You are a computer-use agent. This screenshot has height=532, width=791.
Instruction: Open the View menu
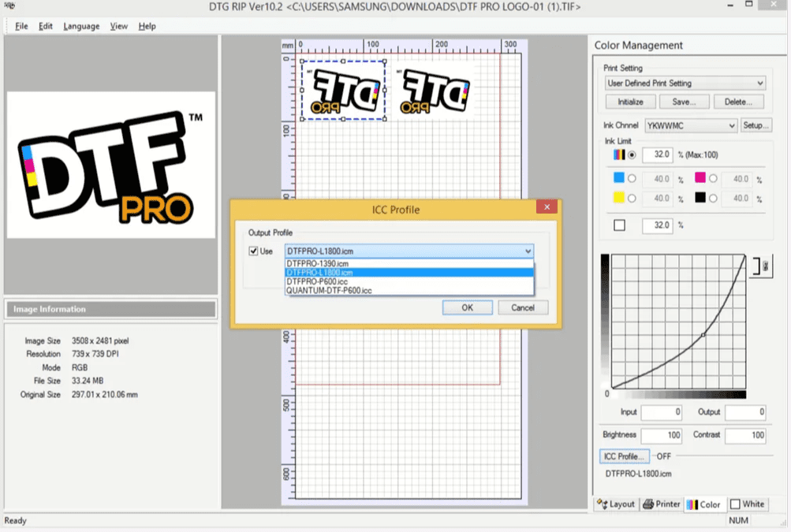[x=118, y=26]
